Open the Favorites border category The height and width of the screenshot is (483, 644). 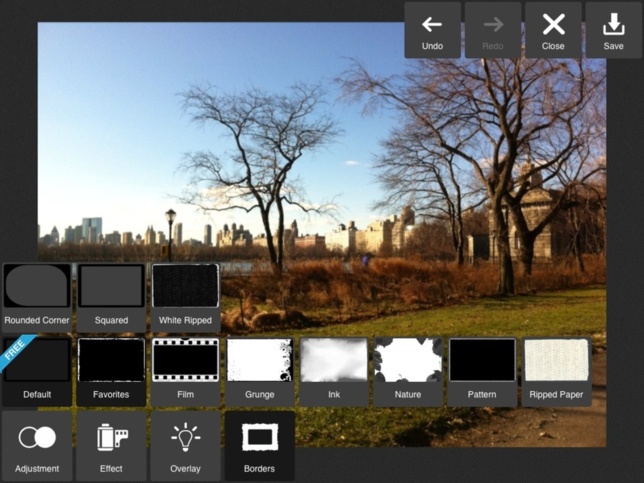[111, 372]
